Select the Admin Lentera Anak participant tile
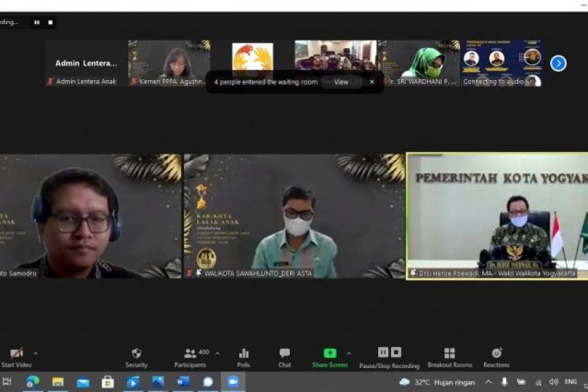The height and width of the screenshot is (392, 588). coord(86,64)
